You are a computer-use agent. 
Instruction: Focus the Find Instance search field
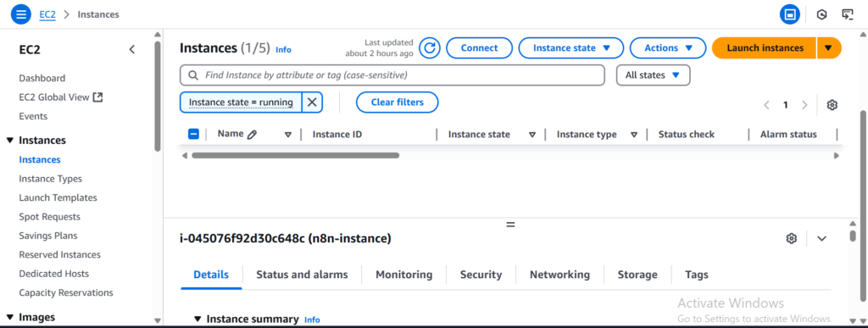click(392, 75)
